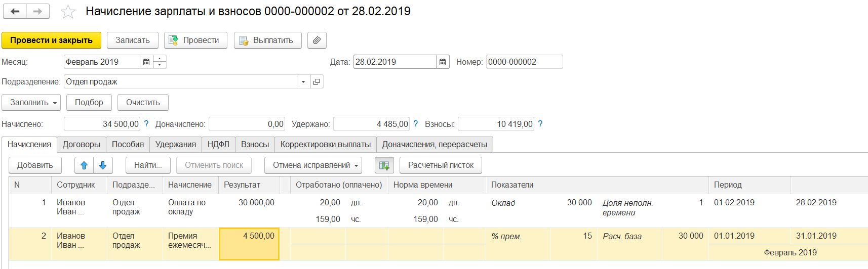868x269 pixels.
Task: Click Февраль 2019 cell in row 2
Action: coord(790,252)
